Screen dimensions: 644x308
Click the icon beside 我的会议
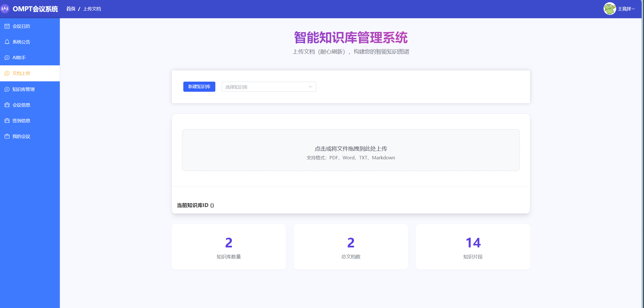click(x=7, y=136)
